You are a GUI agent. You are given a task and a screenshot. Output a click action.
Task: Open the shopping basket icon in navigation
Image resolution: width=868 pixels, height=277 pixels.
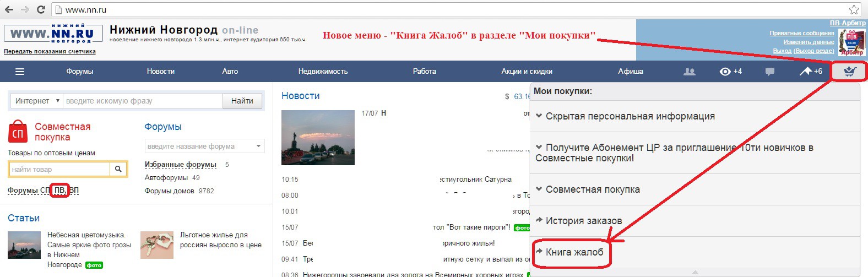[850, 72]
